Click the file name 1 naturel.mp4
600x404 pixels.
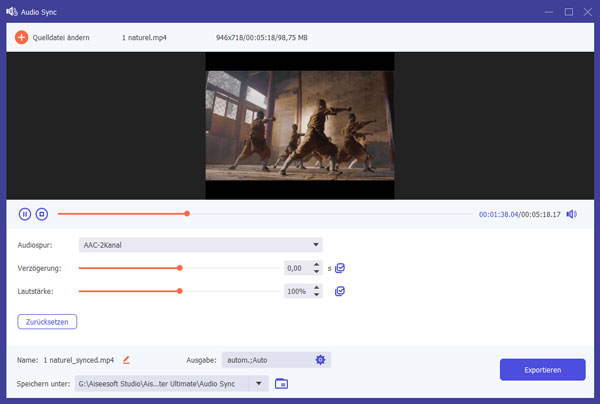[x=144, y=37]
